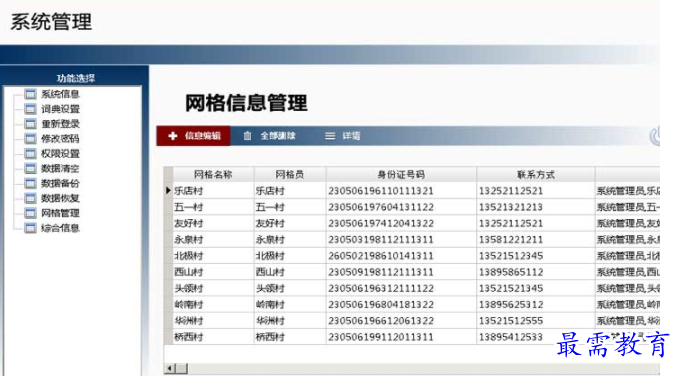
Task: Open 系统信息 in the function tree
Action: 60,94
